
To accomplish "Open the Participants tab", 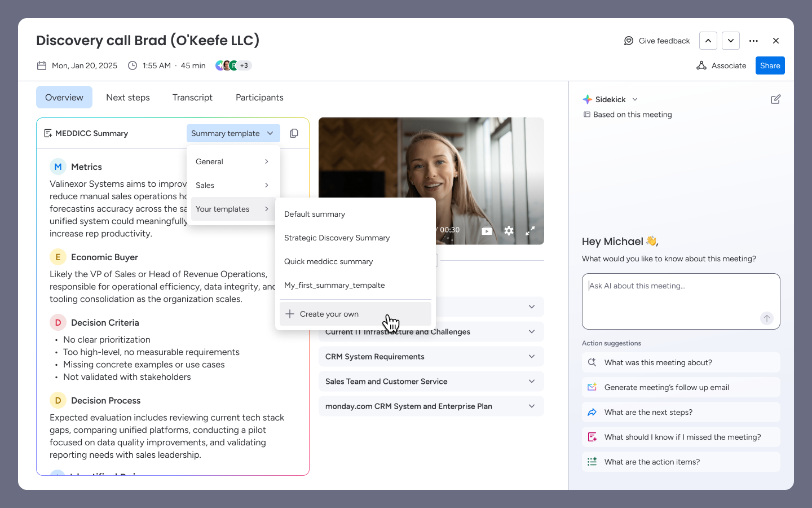I will click(x=259, y=97).
